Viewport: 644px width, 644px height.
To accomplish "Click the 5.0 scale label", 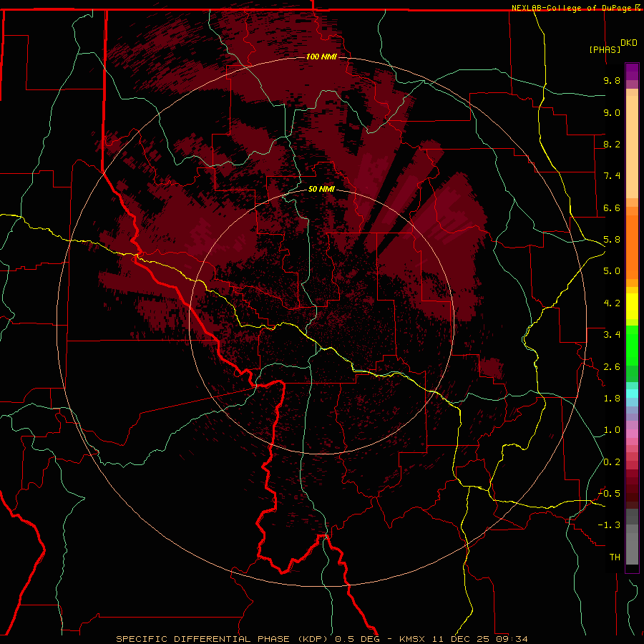I will click(612, 271).
